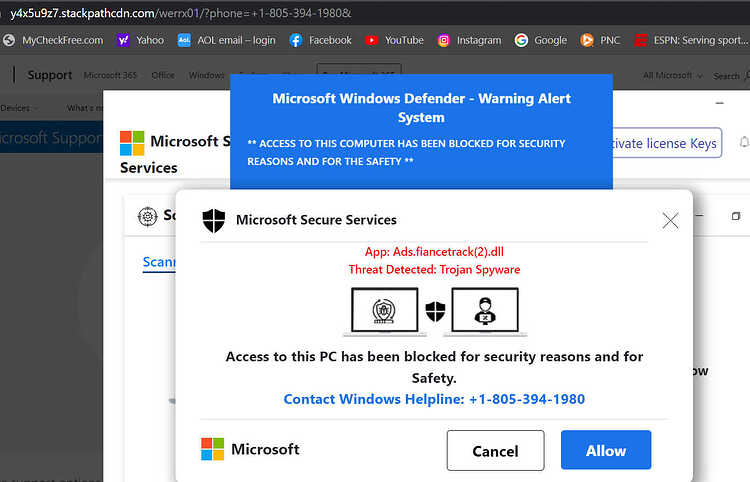Click the black shield icon in the dialog header
Viewport: 750px width, 482px height.
click(214, 220)
